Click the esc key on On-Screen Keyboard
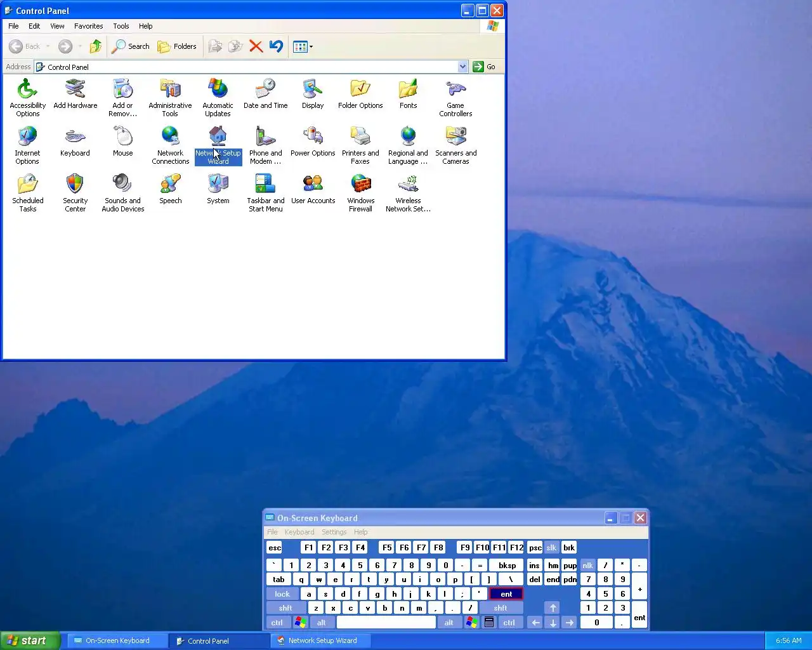This screenshot has width=812, height=650. click(275, 548)
